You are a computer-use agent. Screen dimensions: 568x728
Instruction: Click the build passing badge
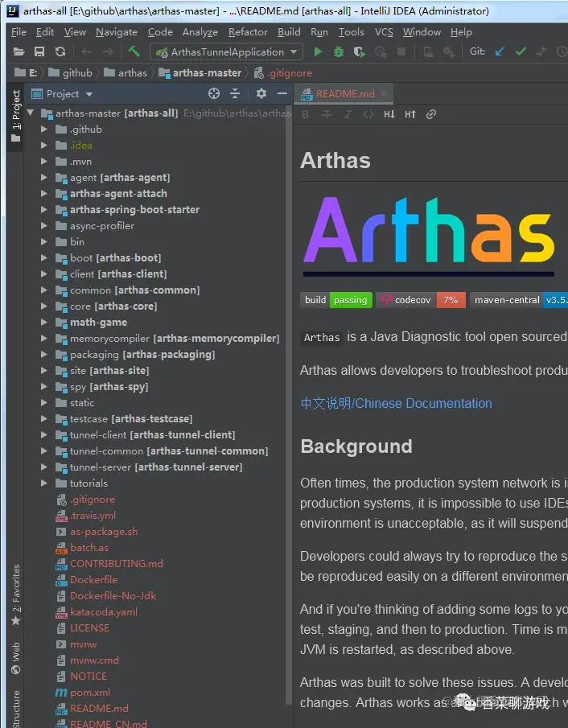click(x=336, y=300)
